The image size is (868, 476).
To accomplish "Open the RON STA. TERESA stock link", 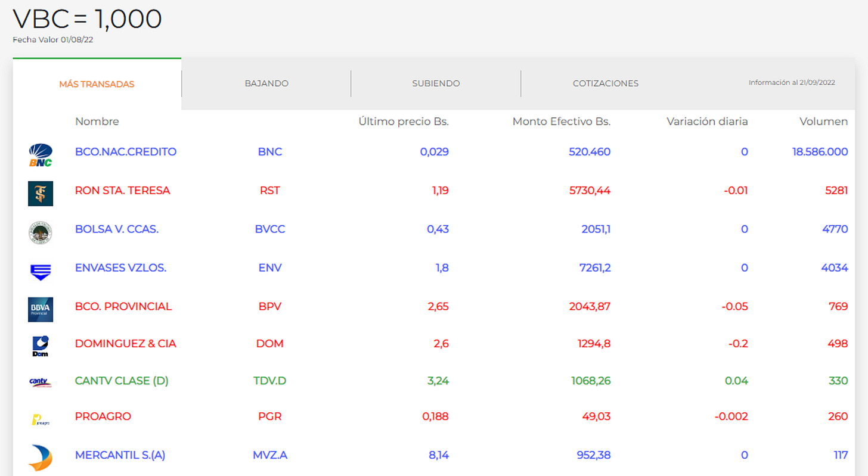I will tap(122, 191).
